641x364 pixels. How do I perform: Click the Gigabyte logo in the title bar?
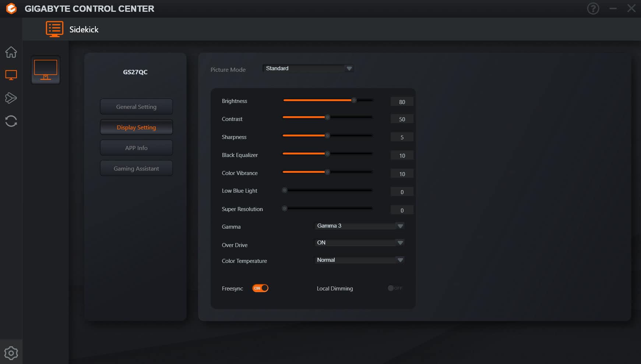pyautogui.click(x=11, y=8)
